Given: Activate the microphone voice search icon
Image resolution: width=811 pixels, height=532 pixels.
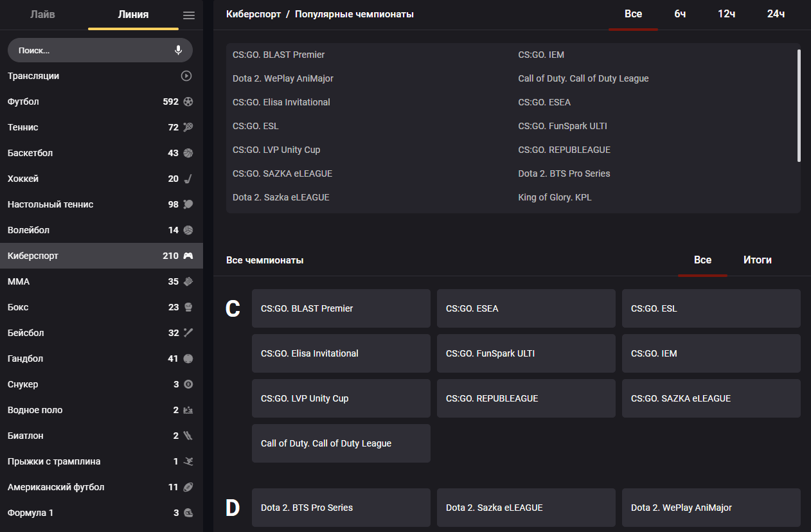Looking at the screenshot, I should pyautogui.click(x=179, y=50).
